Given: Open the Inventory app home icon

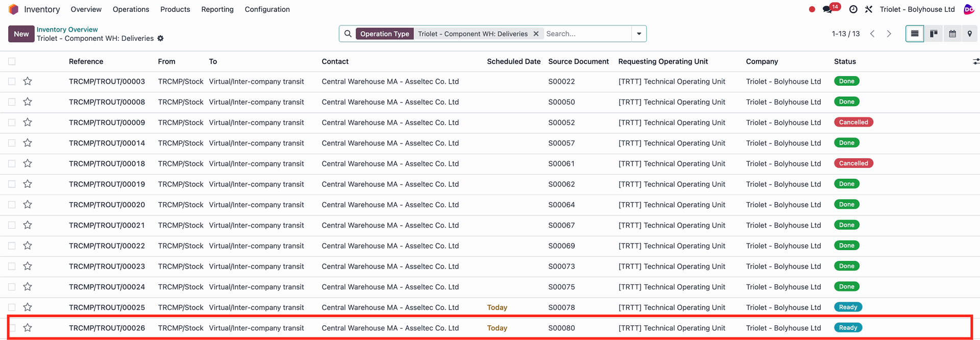Looking at the screenshot, I should click(13, 9).
